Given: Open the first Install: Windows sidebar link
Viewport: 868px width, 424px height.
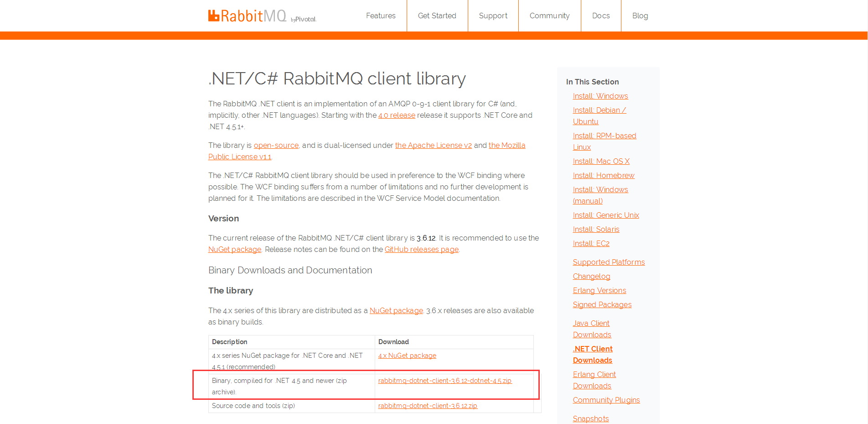Looking at the screenshot, I should coord(600,96).
